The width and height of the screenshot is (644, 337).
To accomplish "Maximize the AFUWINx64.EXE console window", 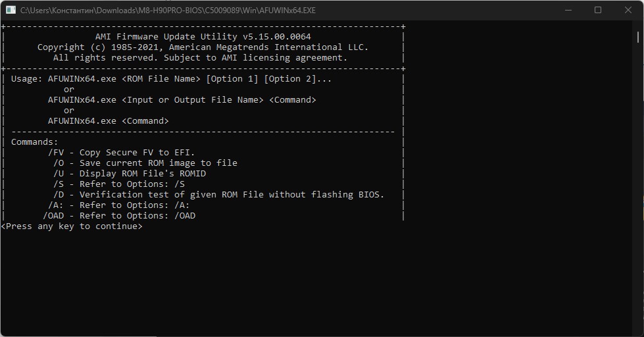I will (x=598, y=11).
